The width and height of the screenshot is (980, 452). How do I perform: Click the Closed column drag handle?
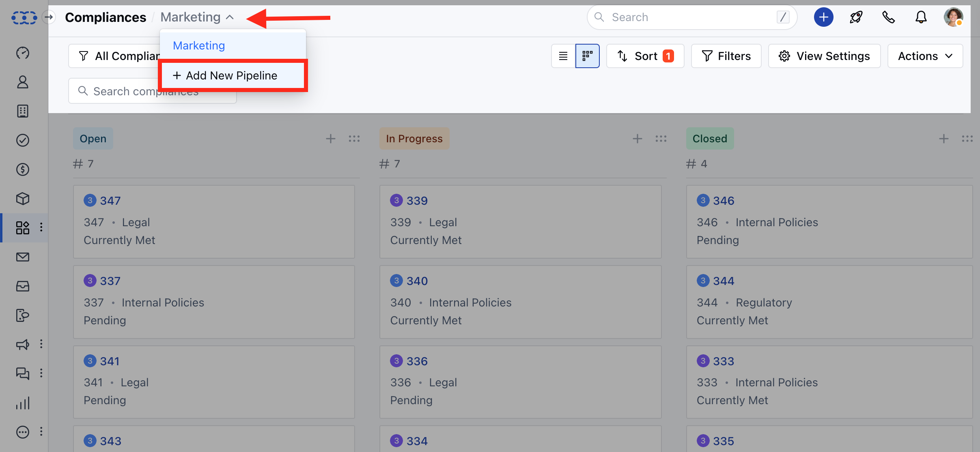pos(967,139)
